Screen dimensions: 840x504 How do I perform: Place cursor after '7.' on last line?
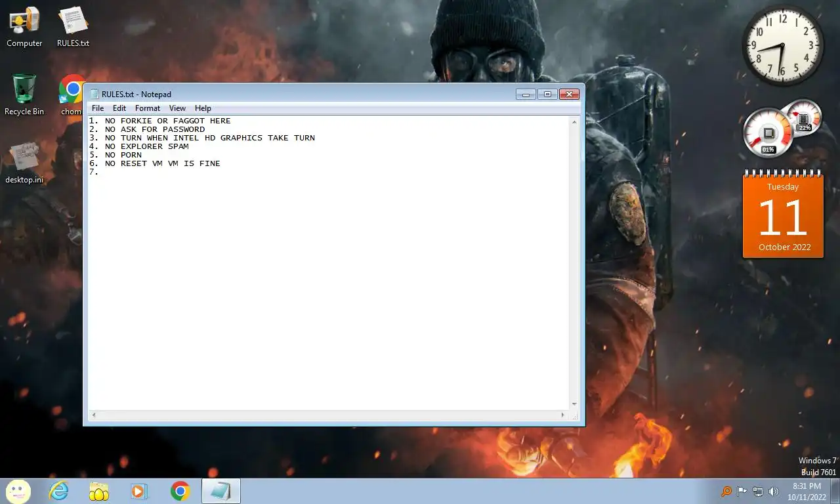click(x=100, y=172)
